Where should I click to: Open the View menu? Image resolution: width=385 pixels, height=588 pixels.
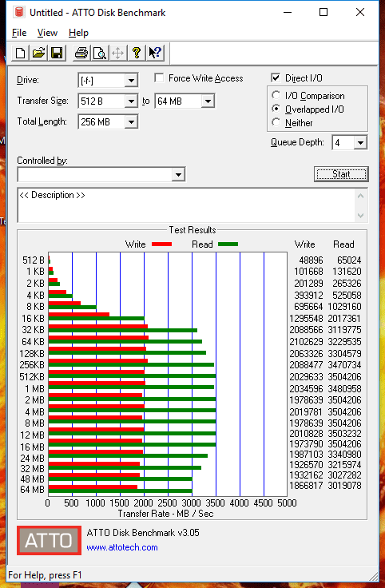[47, 33]
